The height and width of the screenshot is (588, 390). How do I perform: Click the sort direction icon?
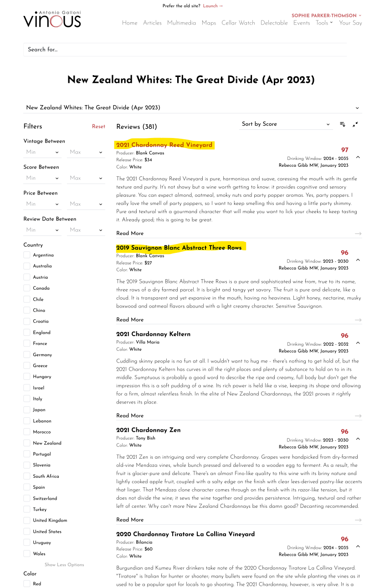point(343,124)
